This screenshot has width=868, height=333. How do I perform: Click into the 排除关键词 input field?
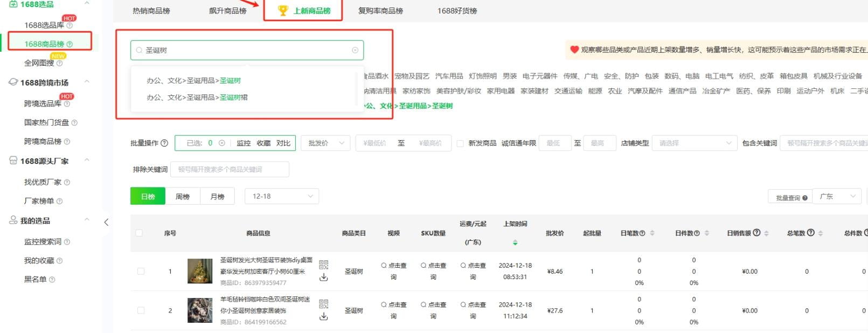tap(230, 170)
